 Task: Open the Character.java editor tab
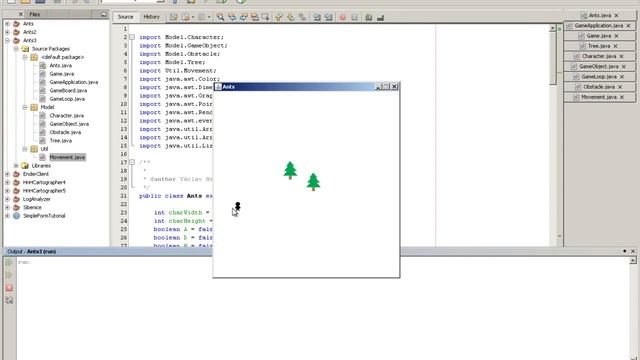click(x=599, y=56)
